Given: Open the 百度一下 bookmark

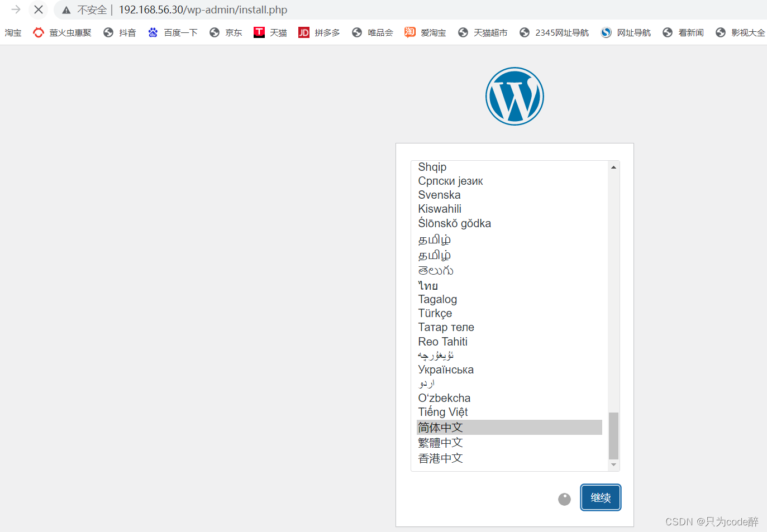Looking at the screenshot, I should 173,33.
